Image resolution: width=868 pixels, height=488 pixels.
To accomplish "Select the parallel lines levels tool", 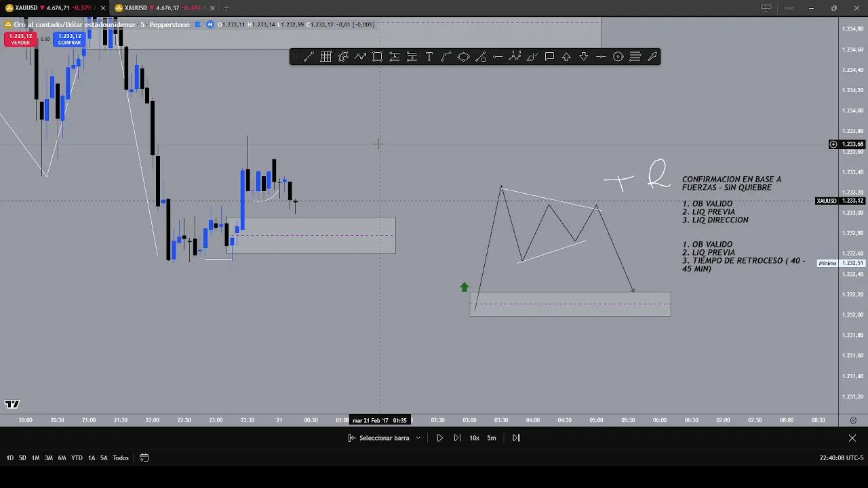I will click(x=635, y=57).
